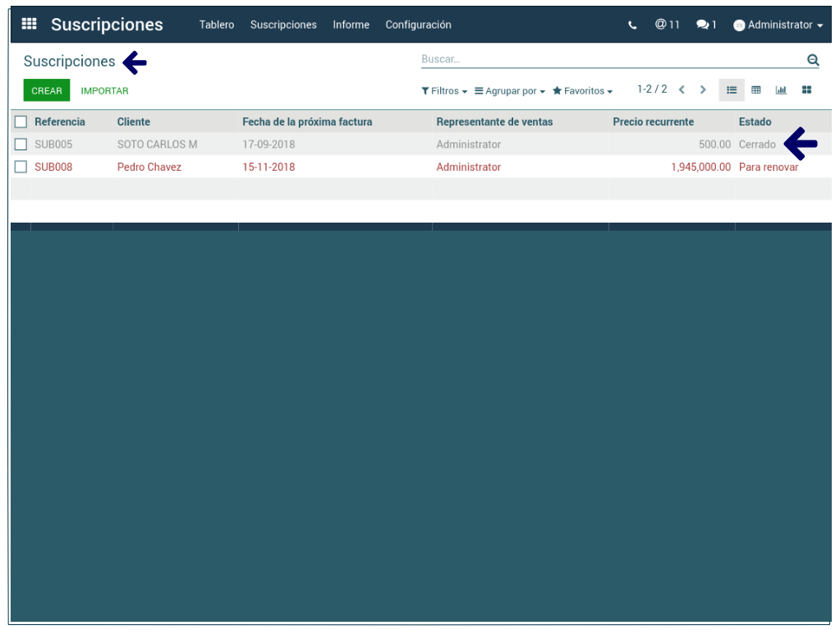Go to previous page of records

pyautogui.click(x=682, y=90)
